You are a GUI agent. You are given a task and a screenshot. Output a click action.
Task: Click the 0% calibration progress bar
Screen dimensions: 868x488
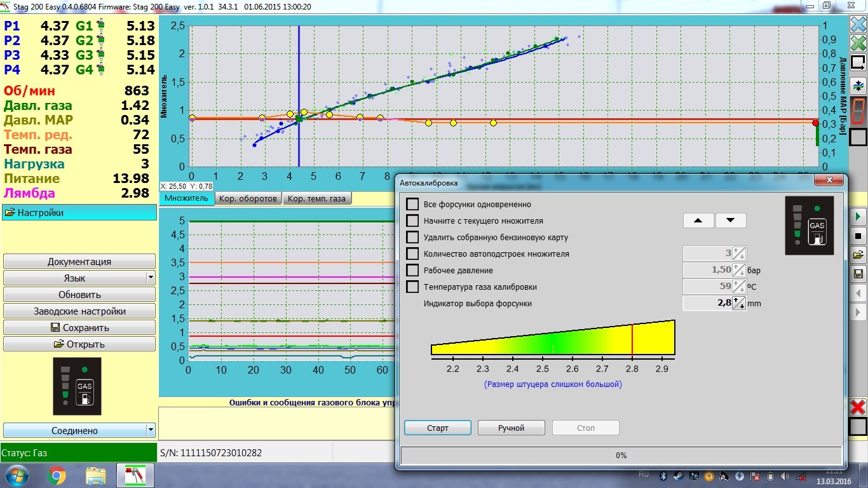pyautogui.click(x=621, y=455)
